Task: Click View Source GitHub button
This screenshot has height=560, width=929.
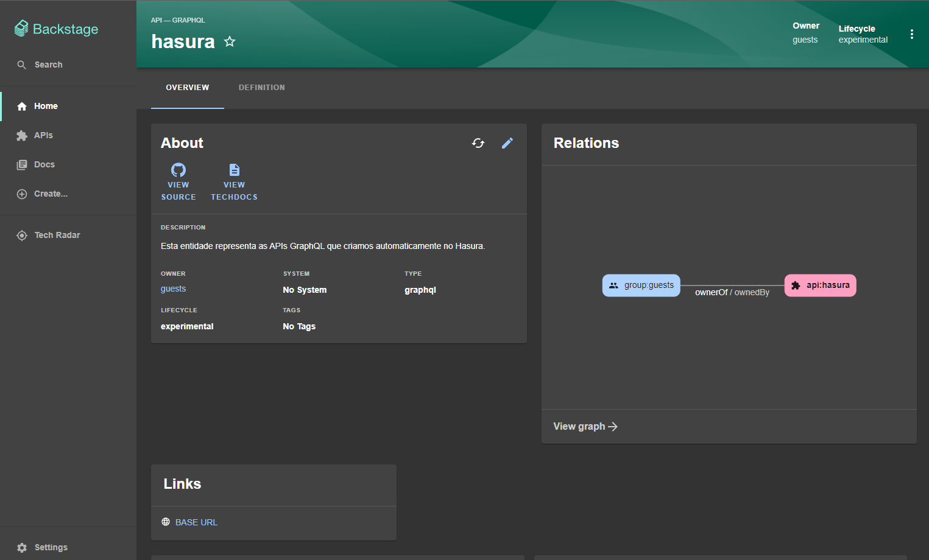Action: tap(178, 182)
